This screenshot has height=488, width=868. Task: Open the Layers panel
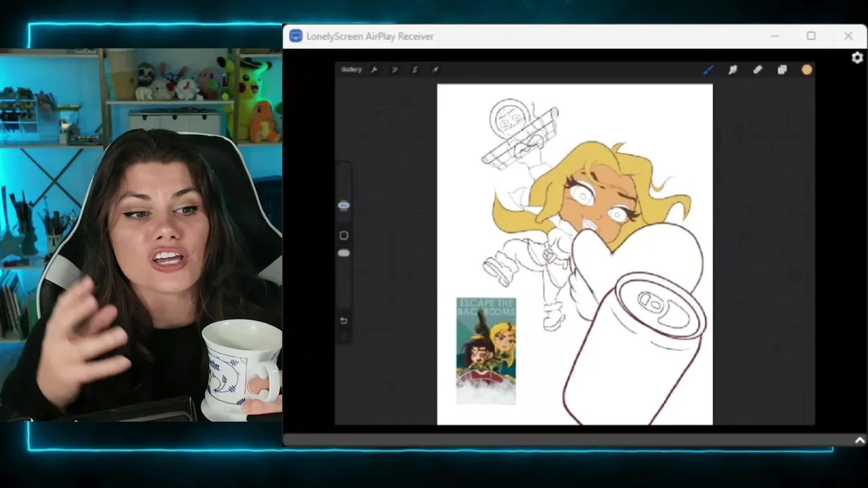(782, 69)
